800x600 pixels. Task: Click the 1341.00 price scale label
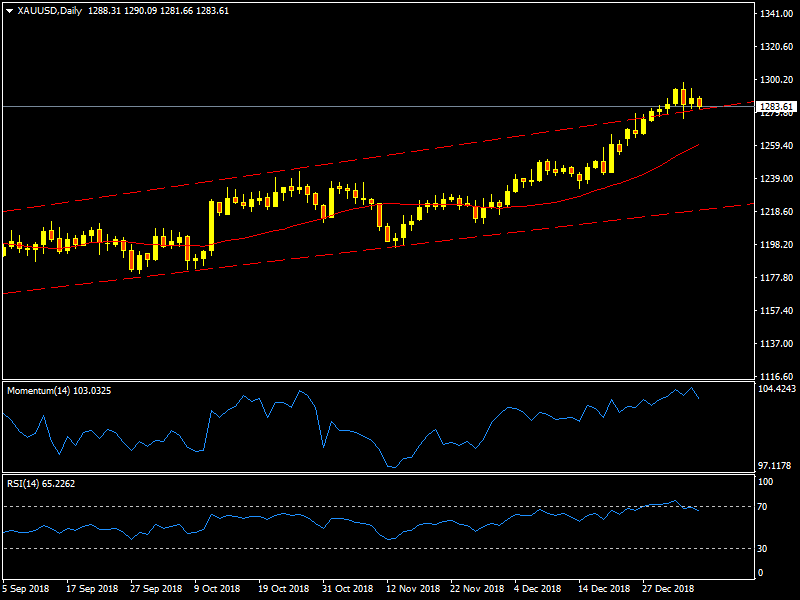click(776, 14)
